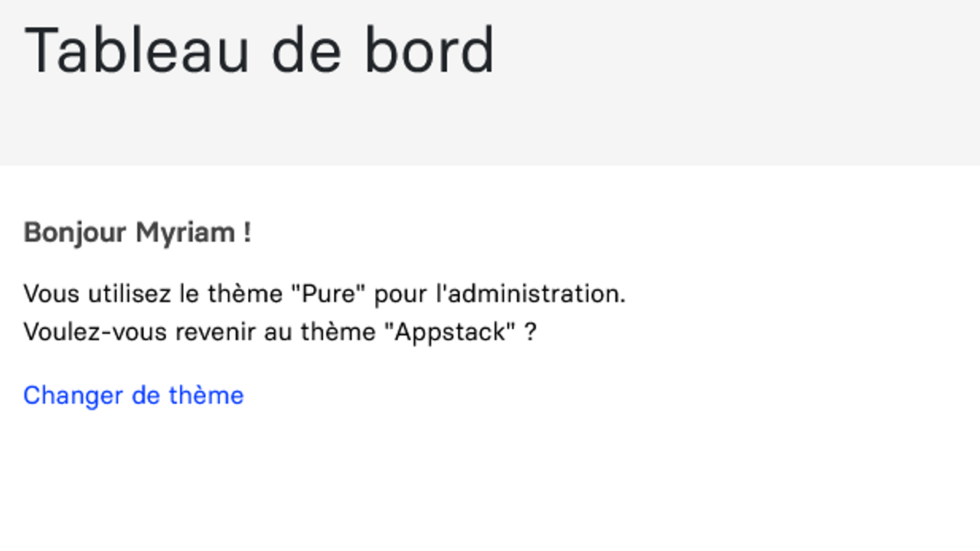Click the "Bonjour Myriam !" greeting
Viewport: 980px width, 551px height.
137,232
